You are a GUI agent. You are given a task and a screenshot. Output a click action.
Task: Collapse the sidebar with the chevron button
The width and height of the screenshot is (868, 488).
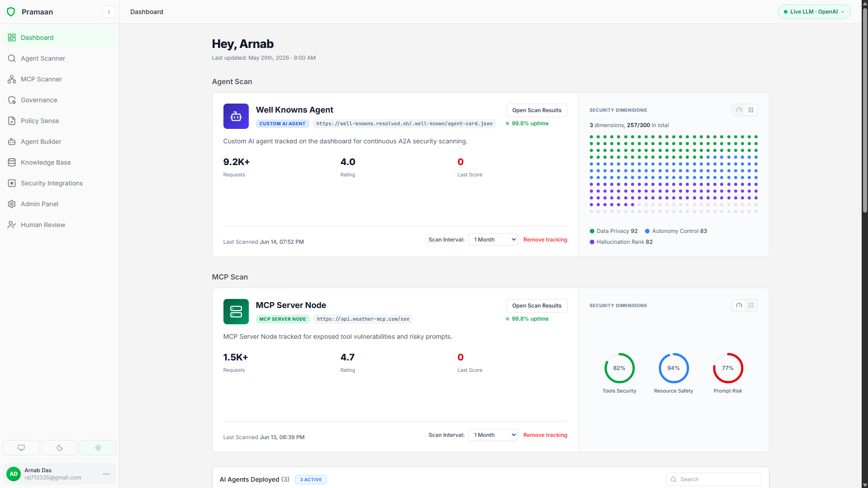pyautogui.click(x=109, y=12)
